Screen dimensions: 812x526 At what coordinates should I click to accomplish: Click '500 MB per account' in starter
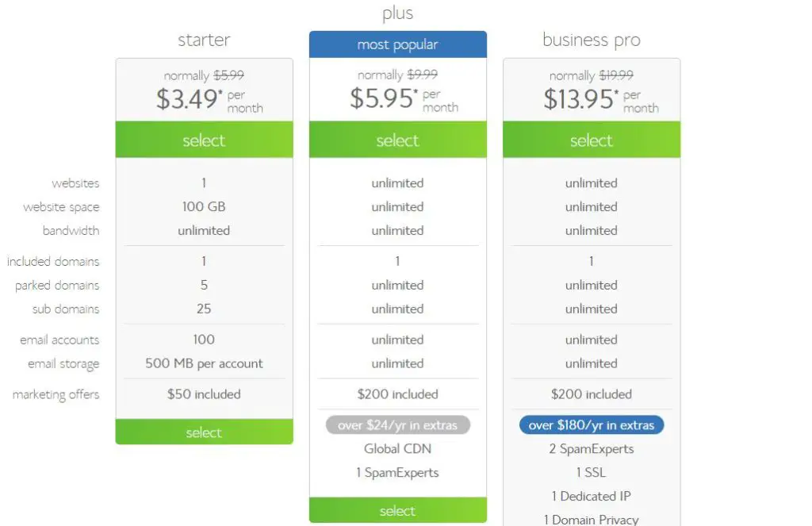(204, 363)
